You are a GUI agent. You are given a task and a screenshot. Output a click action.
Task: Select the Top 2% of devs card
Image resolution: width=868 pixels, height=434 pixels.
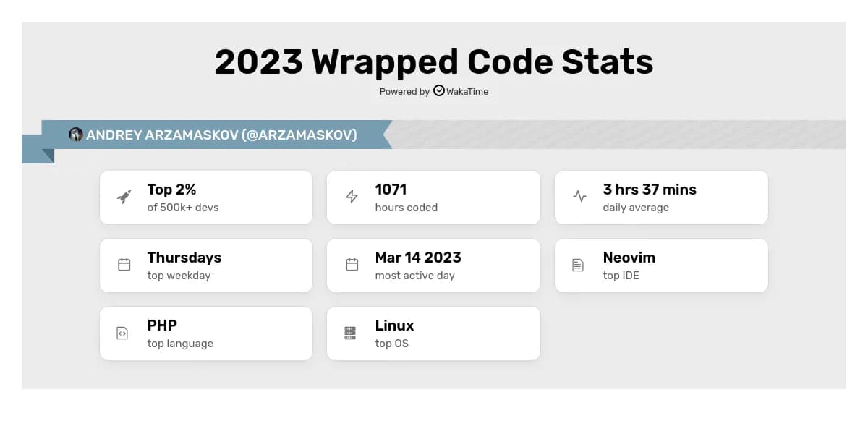click(x=206, y=197)
